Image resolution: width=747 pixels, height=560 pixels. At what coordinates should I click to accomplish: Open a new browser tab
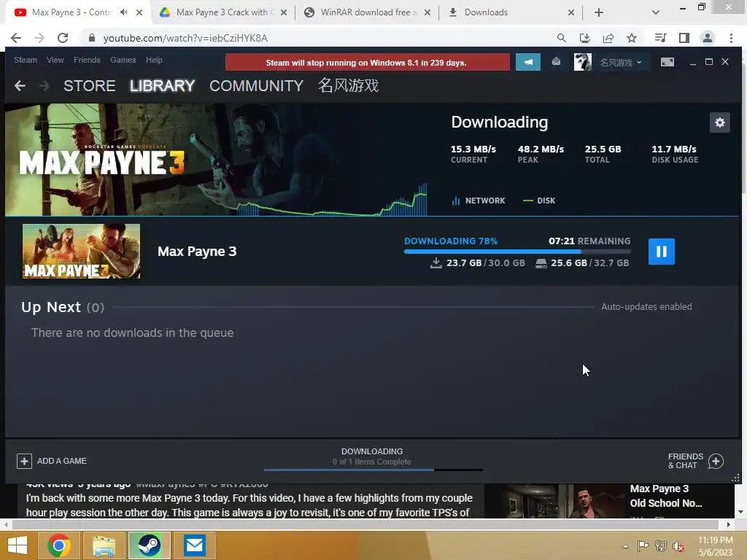coord(599,12)
